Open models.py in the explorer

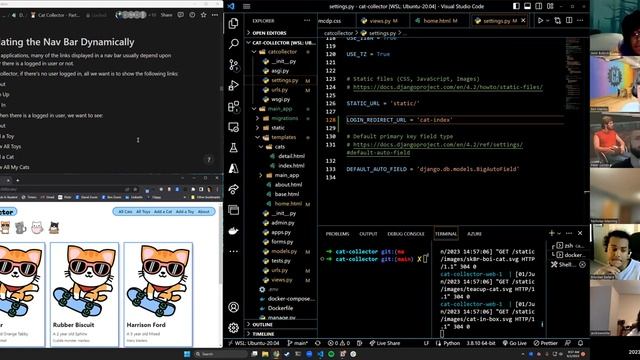[284, 251]
